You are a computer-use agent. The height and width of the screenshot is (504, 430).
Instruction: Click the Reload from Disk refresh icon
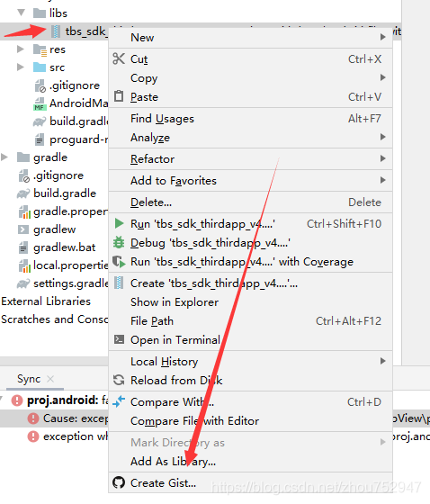click(x=119, y=380)
